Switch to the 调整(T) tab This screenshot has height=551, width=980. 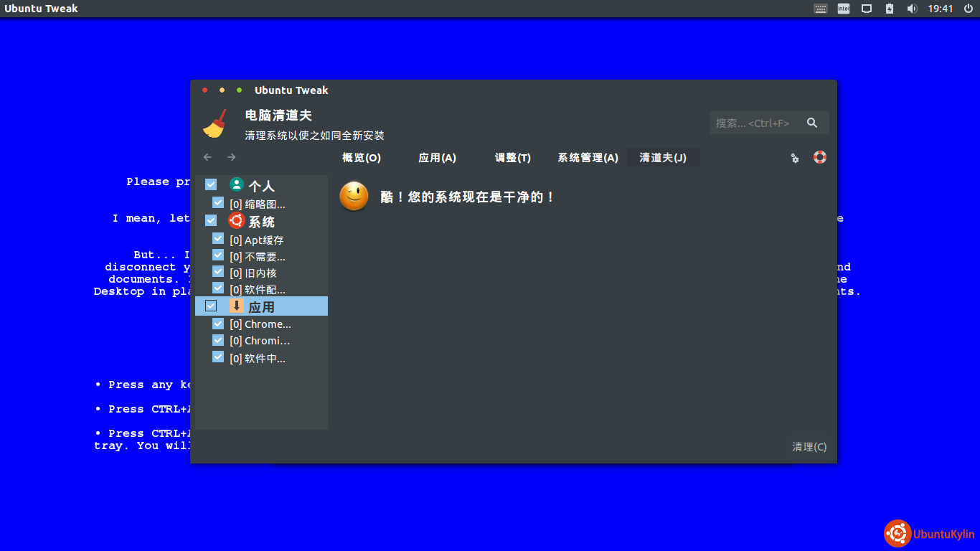pyautogui.click(x=513, y=158)
